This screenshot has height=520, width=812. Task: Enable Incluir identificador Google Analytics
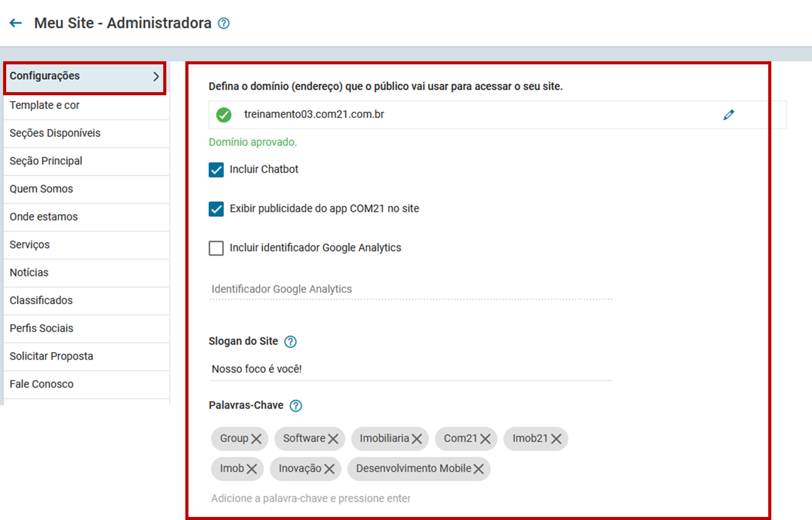pyautogui.click(x=216, y=248)
